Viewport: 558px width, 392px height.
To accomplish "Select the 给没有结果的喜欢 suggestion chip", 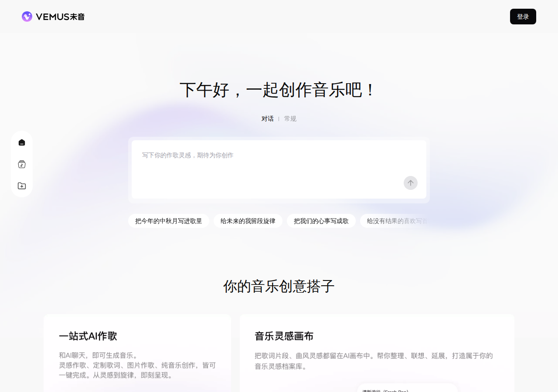I will click(x=395, y=221).
